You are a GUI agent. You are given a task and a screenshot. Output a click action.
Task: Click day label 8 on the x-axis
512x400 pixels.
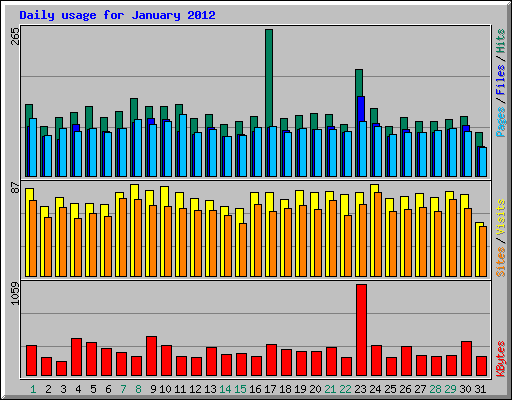(138, 389)
